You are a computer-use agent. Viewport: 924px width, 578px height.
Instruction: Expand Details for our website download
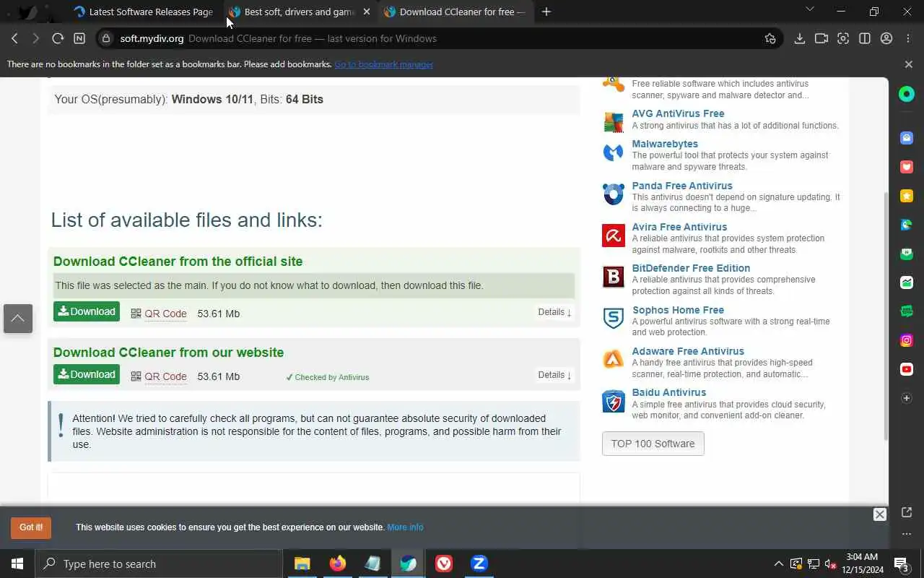(554, 375)
